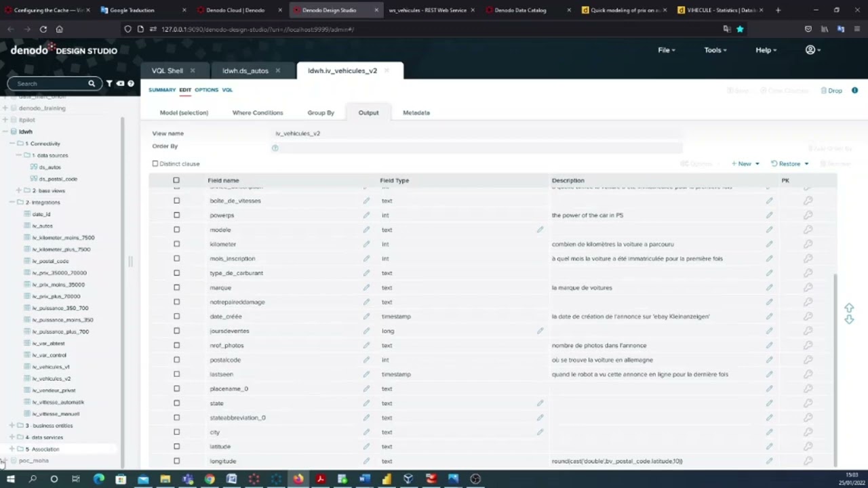Click the search magnifier icon in sidebar
This screenshot has height=488, width=868.
click(x=92, y=83)
